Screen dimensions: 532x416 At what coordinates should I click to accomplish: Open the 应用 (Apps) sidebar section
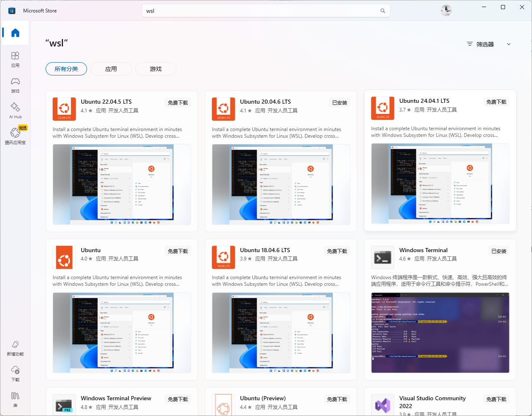click(x=15, y=59)
